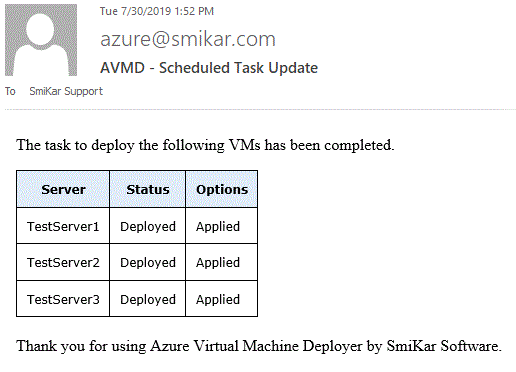Screen dimensions: 516x372
Task: Click the task completed message sentence
Action: (205, 145)
